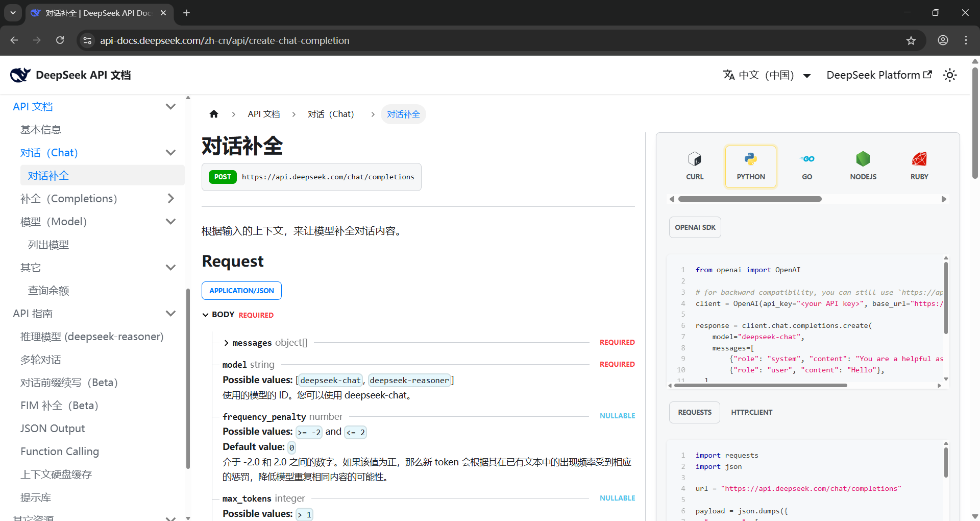
Task: Open Function Calling guide in sidebar
Action: [60, 452]
